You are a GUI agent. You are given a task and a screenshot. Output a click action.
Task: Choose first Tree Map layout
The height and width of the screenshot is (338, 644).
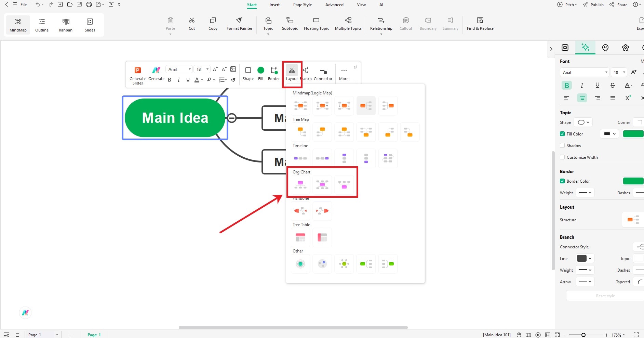(300, 132)
